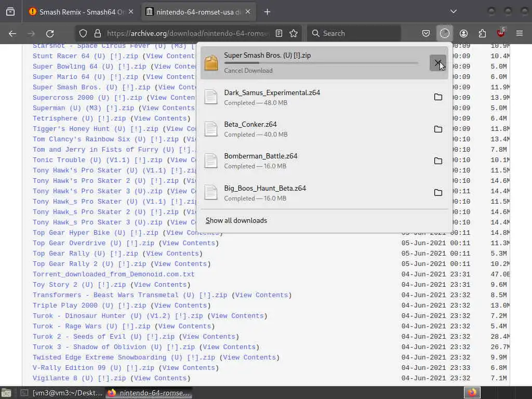Open the extensions puzzle icon

(x=482, y=33)
